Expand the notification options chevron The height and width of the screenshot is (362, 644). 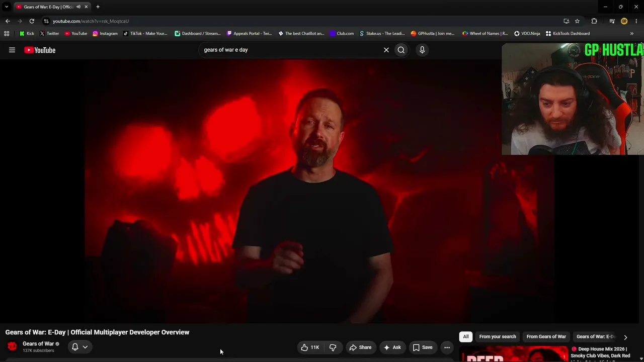tap(85, 347)
